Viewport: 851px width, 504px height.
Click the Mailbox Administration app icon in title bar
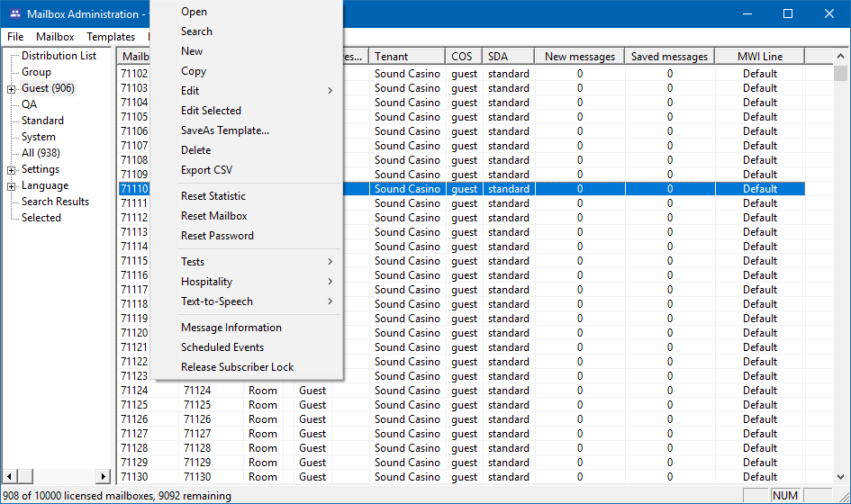click(14, 14)
